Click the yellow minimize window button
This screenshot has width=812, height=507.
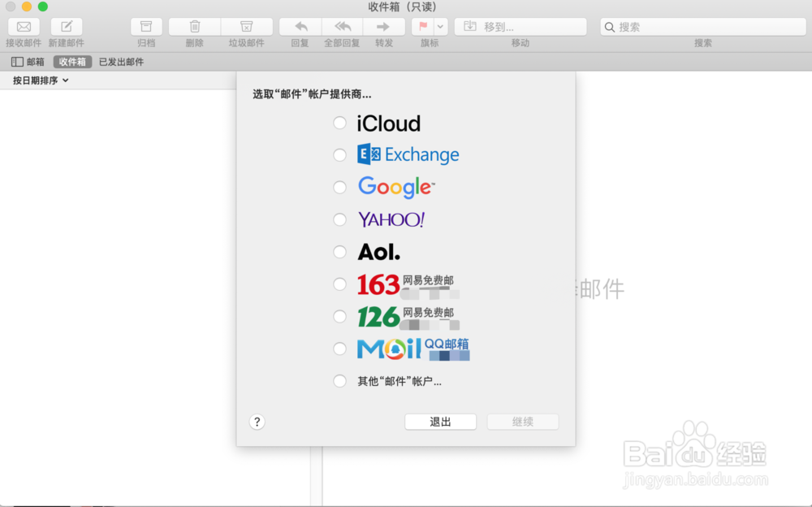click(x=27, y=6)
